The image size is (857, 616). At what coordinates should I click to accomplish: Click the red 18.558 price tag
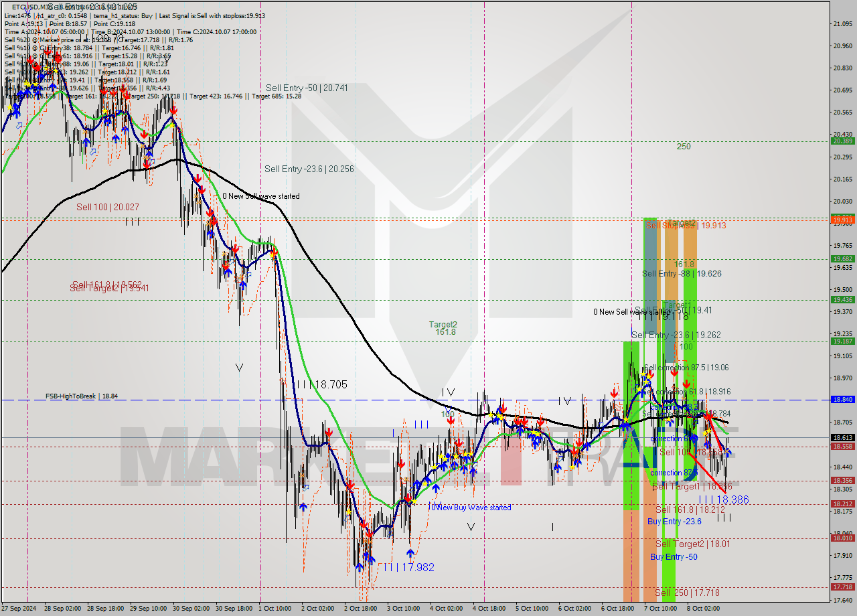(x=842, y=447)
